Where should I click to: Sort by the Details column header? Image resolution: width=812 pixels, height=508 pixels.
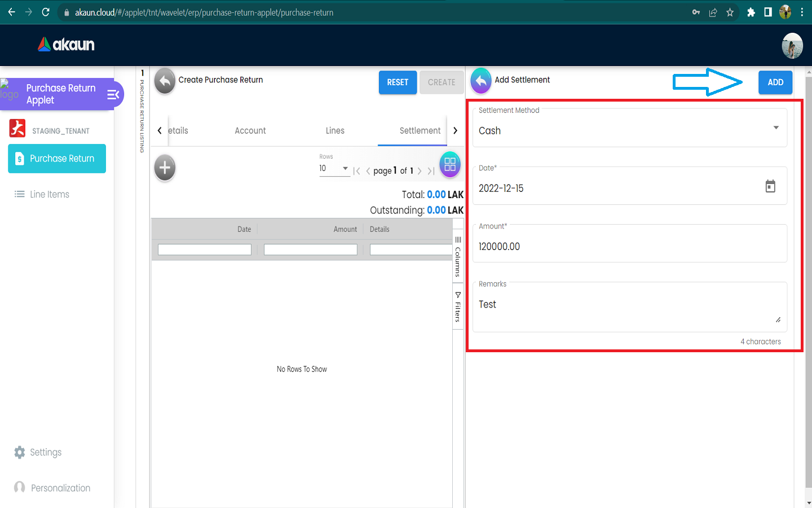coord(379,229)
